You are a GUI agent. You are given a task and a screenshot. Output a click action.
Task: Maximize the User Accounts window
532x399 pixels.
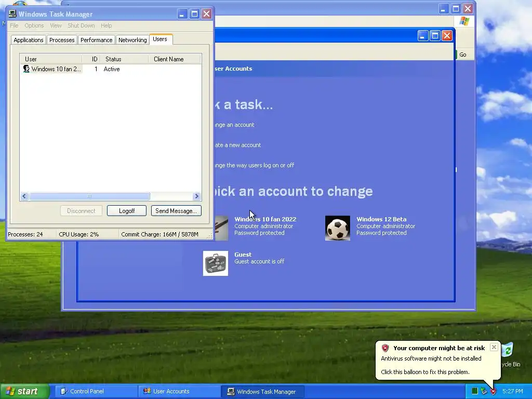(x=435, y=36)
